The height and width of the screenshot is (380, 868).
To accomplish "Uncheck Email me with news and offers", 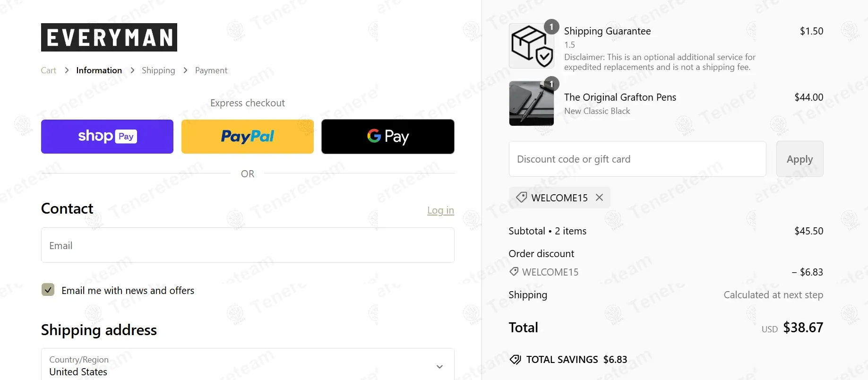I will 48,290.
